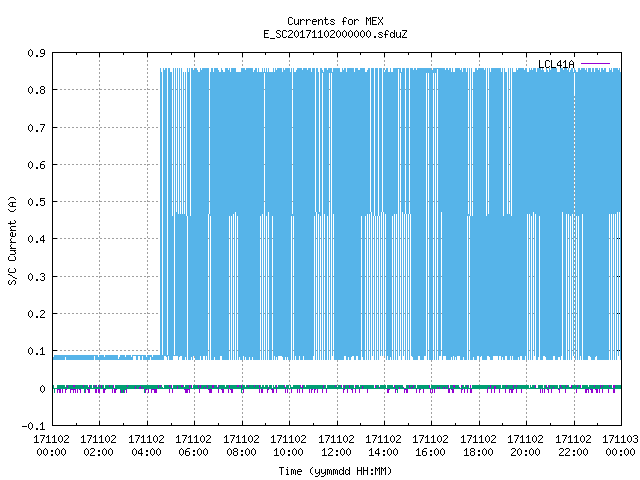Click the x-axis tick 171103 00:00

pyautogui.click(x=620, y=446)
